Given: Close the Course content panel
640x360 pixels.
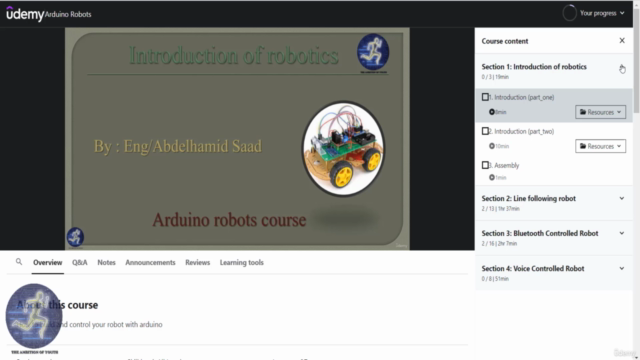Looking at the screenshot, I should tap(622, 40).
